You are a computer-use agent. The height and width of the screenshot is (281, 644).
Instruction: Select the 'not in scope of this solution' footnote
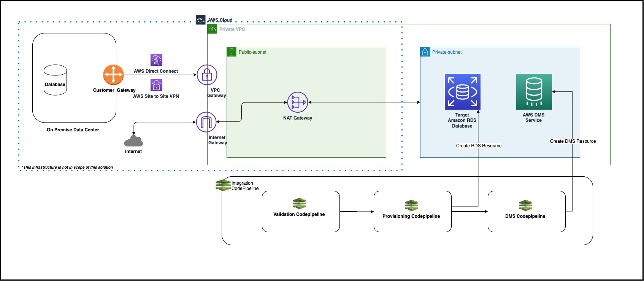pyautogui.click(x=68, y=168)
